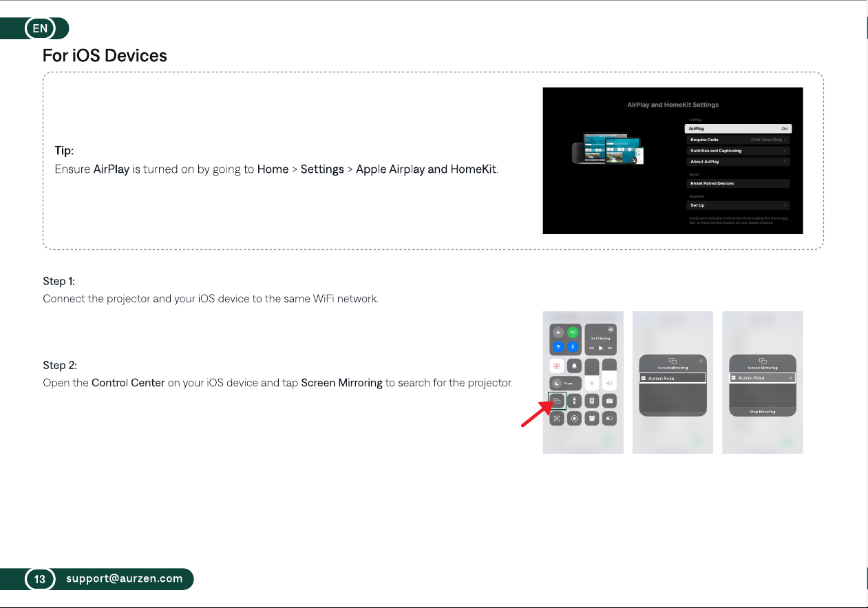Screen dimensions: 868x608
Task: Adjust the brightness slider in Control Center
Action: point(592,375)
